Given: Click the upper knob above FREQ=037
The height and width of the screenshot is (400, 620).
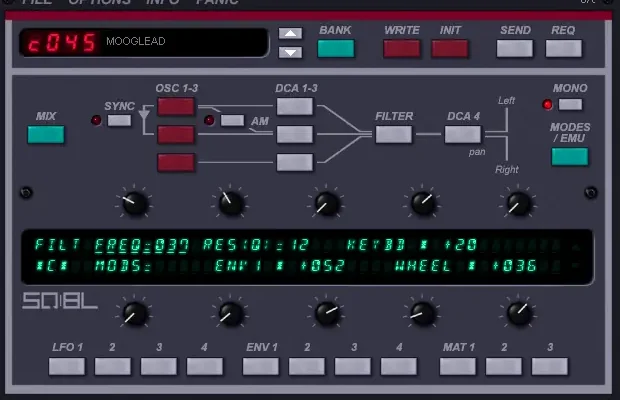Looking at the screenshot, I should pyautogui.click(x=134, y=203).
